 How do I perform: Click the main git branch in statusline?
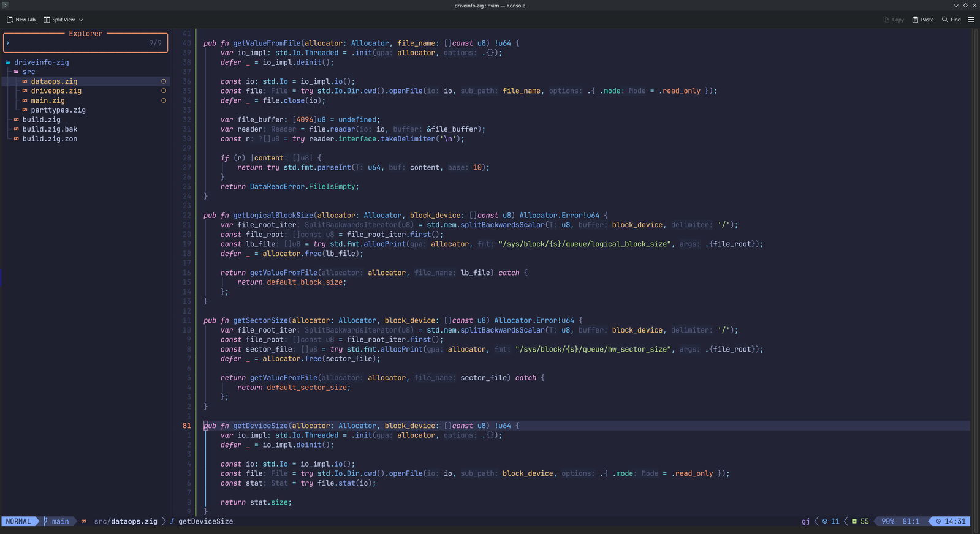[60, 522]
